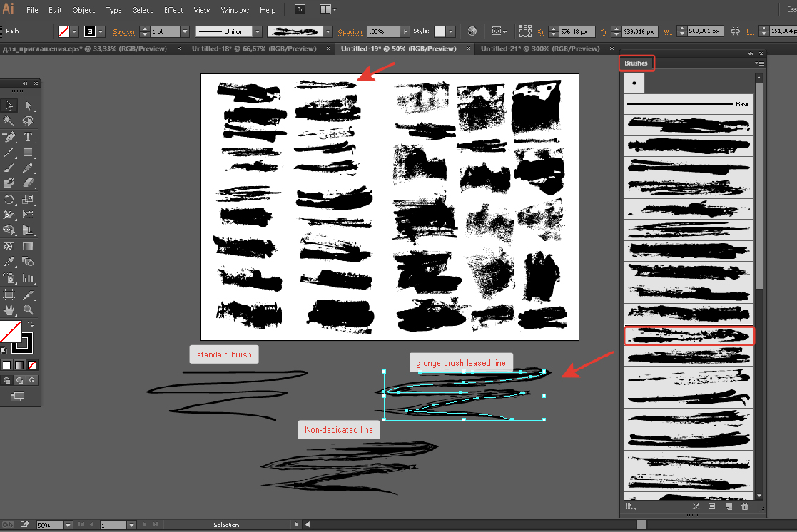This screenshot has height=532, width=797.
Task: Open Brush Libraries menu icon
Action: coord(630,506)
